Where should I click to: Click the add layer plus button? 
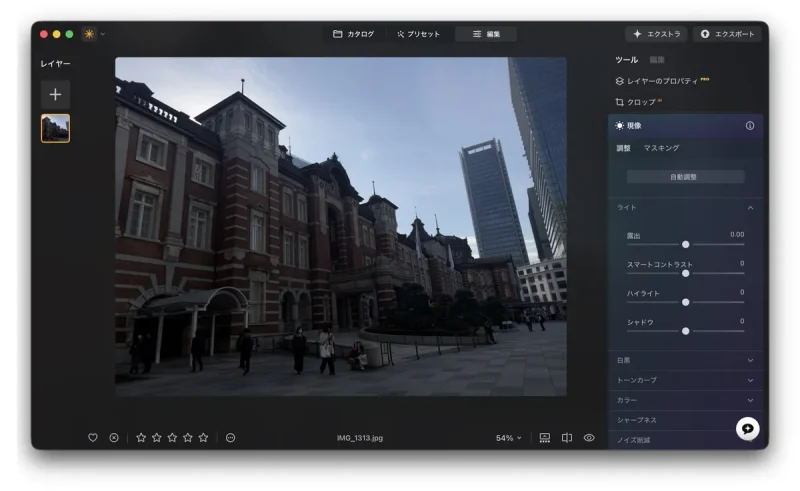point(55,94)
